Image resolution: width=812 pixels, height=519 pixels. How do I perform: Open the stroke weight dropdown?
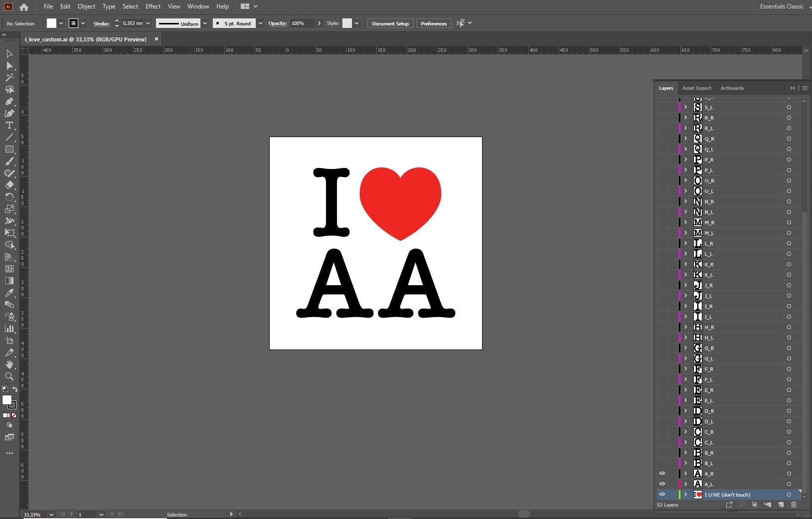coord(148,23)
